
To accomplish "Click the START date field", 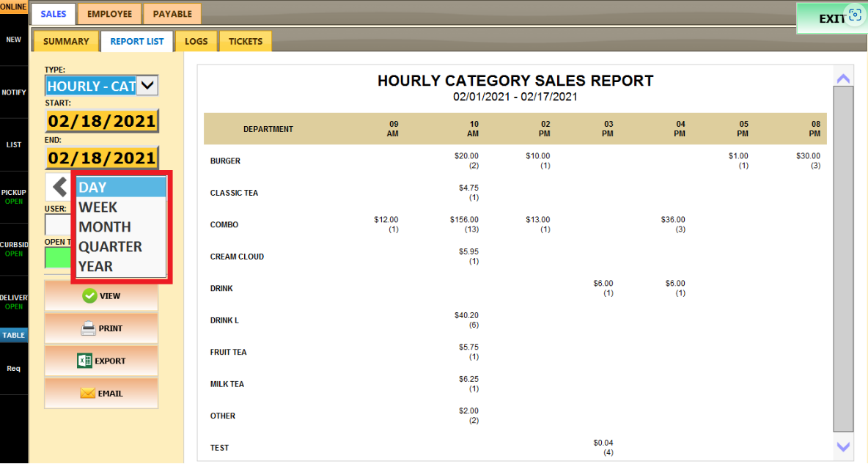I will [x=102, y=121].
